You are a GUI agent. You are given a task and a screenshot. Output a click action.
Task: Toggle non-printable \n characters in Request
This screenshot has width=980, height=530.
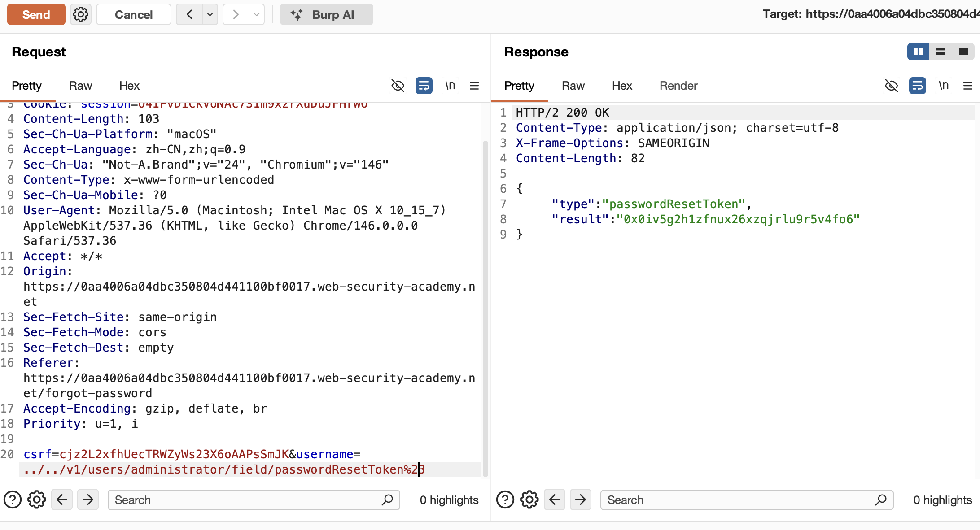pos(450,85)
